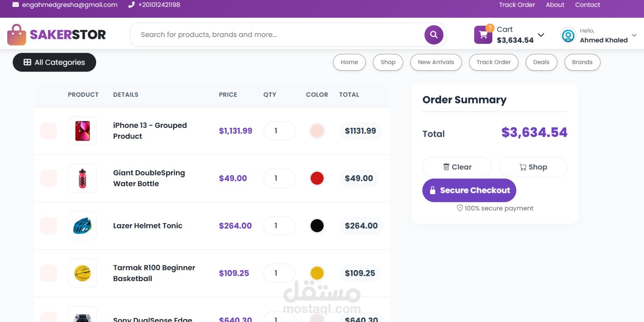
Task: Click the Lazer Helmet Tonic name
Action: [148, 226]
